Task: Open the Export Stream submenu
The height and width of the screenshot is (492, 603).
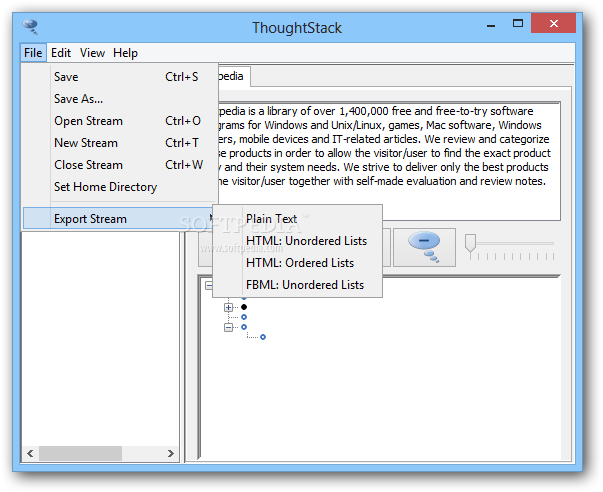Action: pyautogui.click(x=118, y=218)
